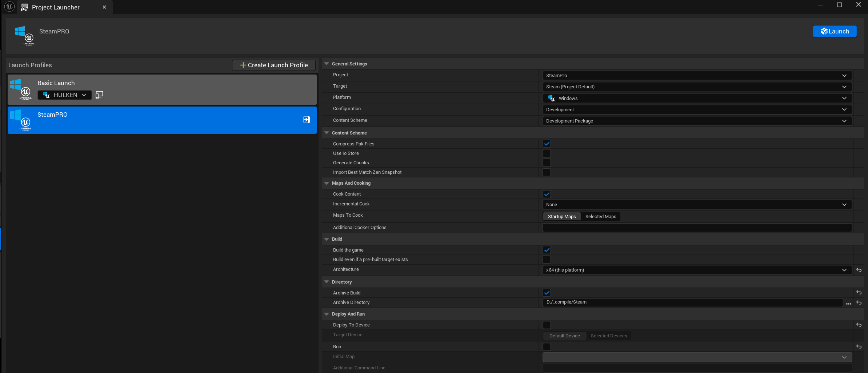Open the Configuration dropdown

point(697,109)
